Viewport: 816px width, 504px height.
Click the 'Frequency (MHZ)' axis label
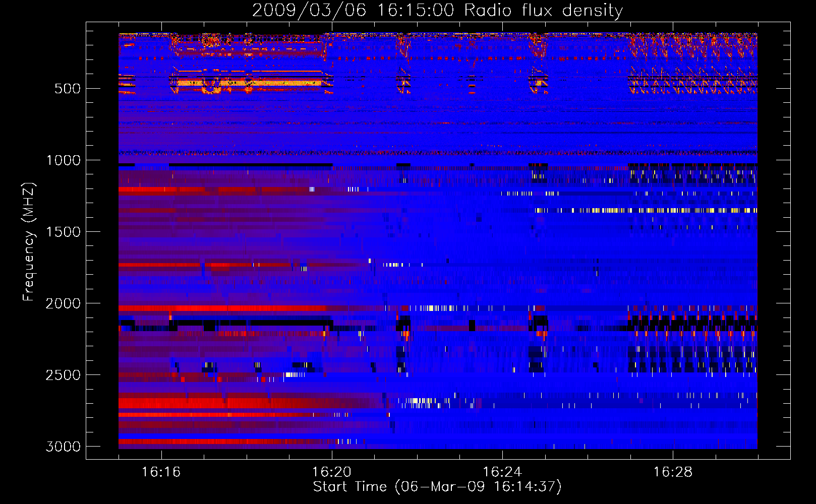(x=29, y=241)
